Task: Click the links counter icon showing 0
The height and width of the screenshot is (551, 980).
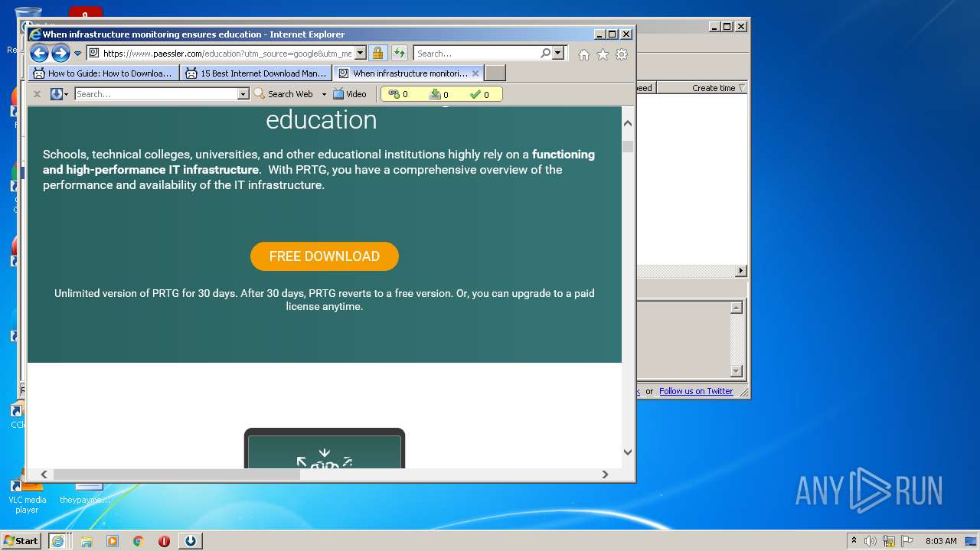Action: tap(398, 94)
